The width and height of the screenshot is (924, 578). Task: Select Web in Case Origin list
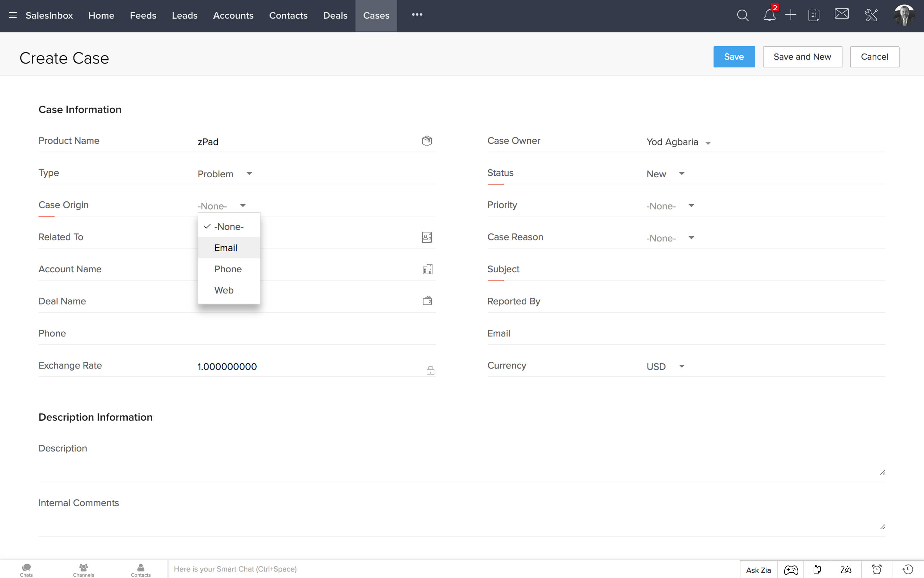(x=229, y=290)
